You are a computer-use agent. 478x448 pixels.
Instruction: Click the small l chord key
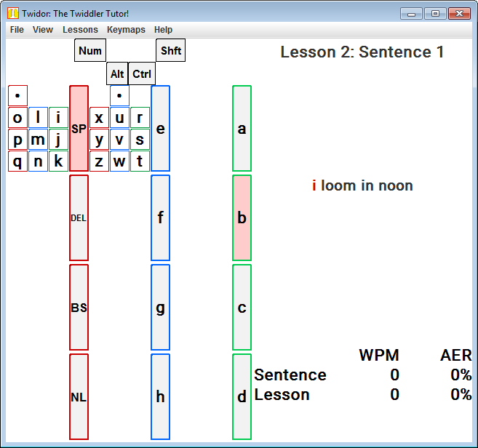click(x=38, y=117)
